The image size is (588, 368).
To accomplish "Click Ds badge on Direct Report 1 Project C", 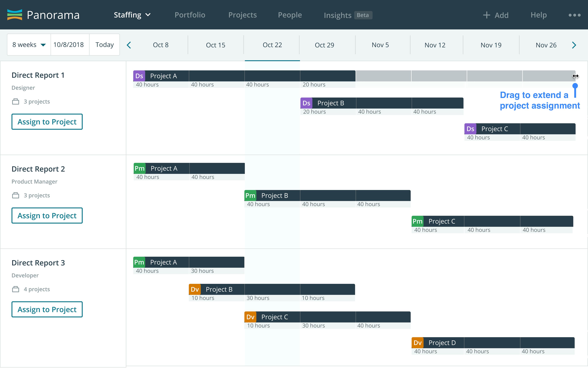I will [470, 129].
